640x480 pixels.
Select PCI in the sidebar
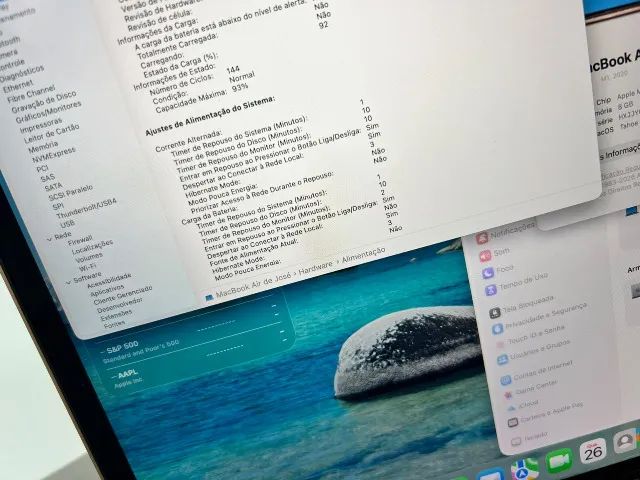pyautogui.click(x=42, y=169)
